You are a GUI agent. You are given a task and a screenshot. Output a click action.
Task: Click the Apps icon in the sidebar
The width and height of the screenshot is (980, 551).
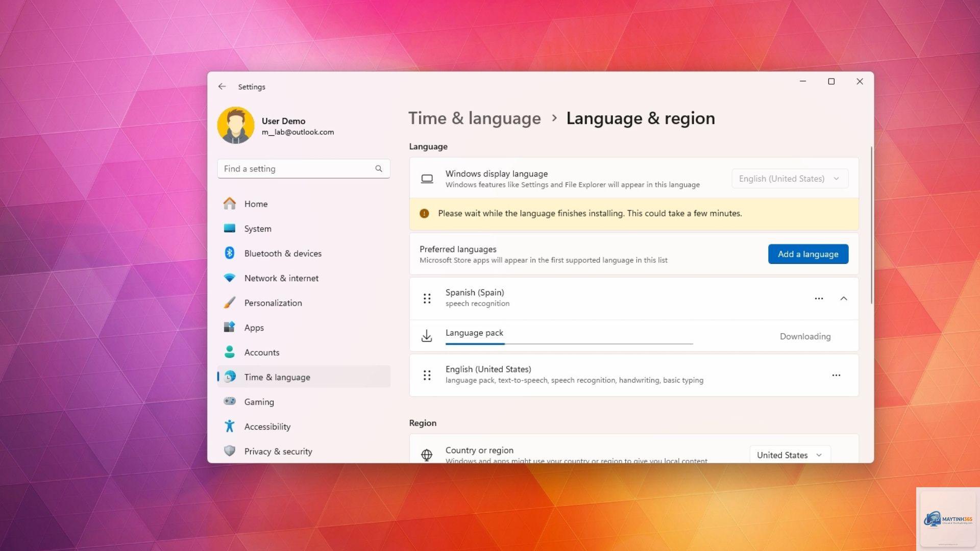click(230, 328)
